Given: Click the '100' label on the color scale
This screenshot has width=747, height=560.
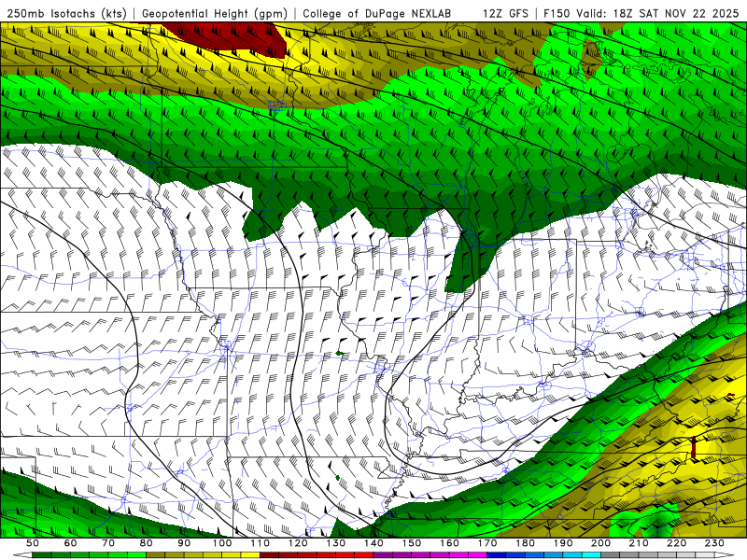Looking at the screenshot, I should click(222, 543).
